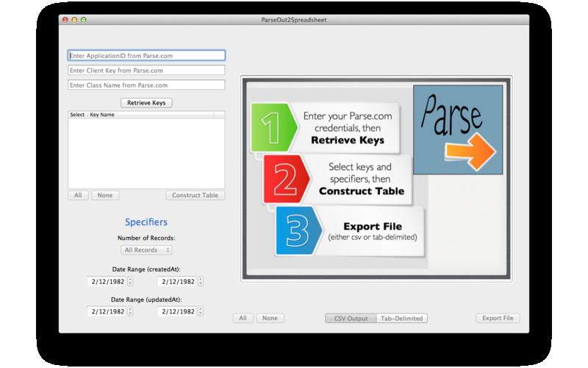Screen dimensions: 588x368
Task: Click the Parse logo text
Action: (453, 114)
